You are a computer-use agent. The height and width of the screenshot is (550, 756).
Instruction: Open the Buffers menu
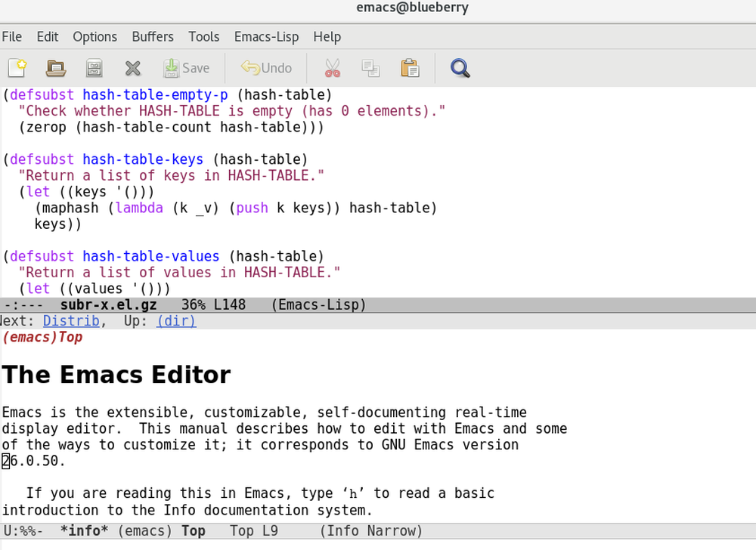pyautogui.click(x=153, y=36)
